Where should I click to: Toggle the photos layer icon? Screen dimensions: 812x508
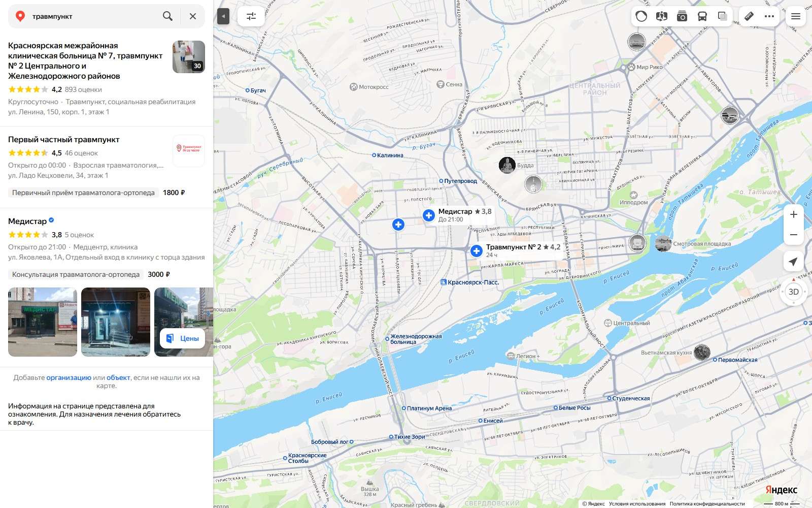coord(682,16)
